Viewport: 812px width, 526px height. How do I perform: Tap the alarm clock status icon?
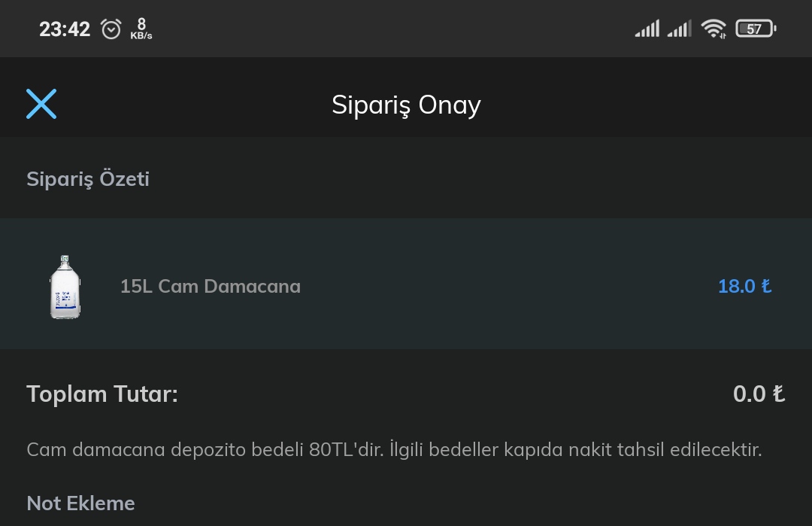coord(111,29)
